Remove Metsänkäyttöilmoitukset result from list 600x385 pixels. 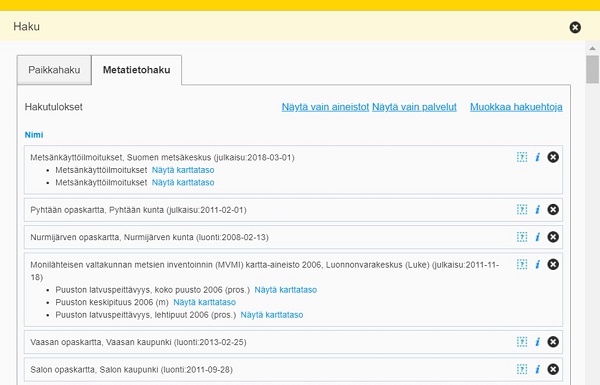(553, 157)
